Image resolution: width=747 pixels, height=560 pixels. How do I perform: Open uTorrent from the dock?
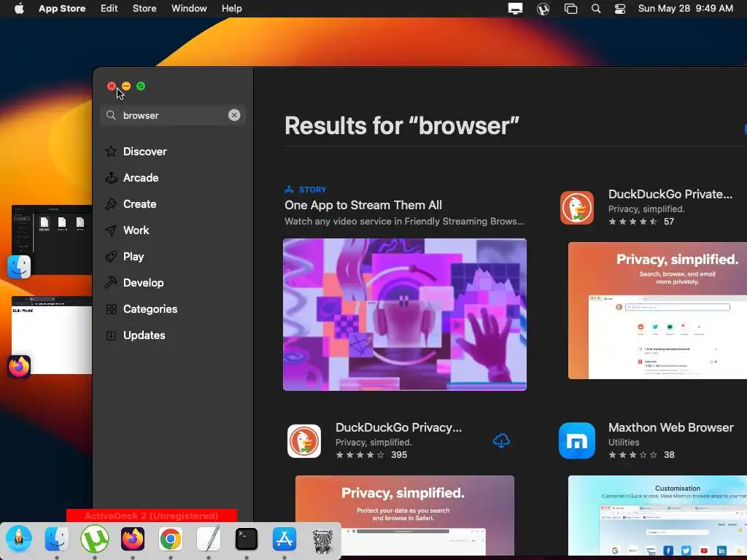95,539
